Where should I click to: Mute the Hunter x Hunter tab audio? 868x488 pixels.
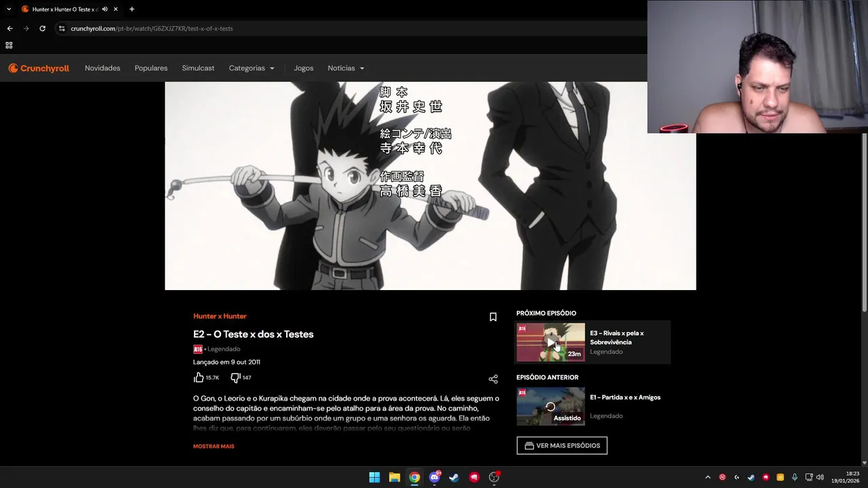pos(104,9)
